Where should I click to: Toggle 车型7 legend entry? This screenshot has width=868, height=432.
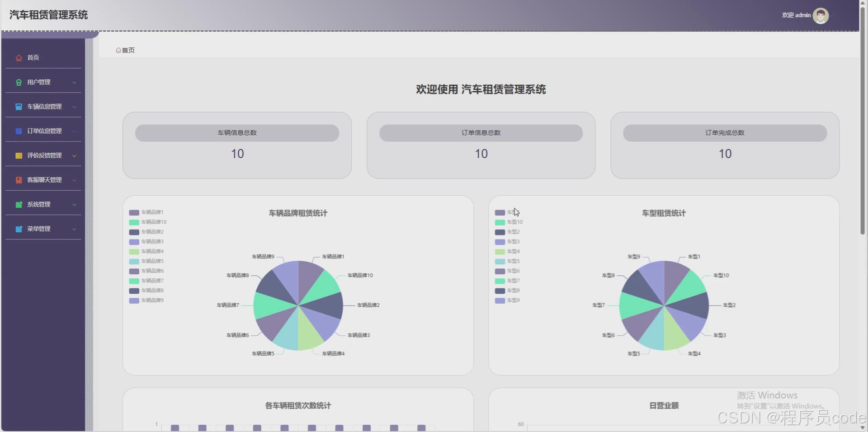[507, 281]
